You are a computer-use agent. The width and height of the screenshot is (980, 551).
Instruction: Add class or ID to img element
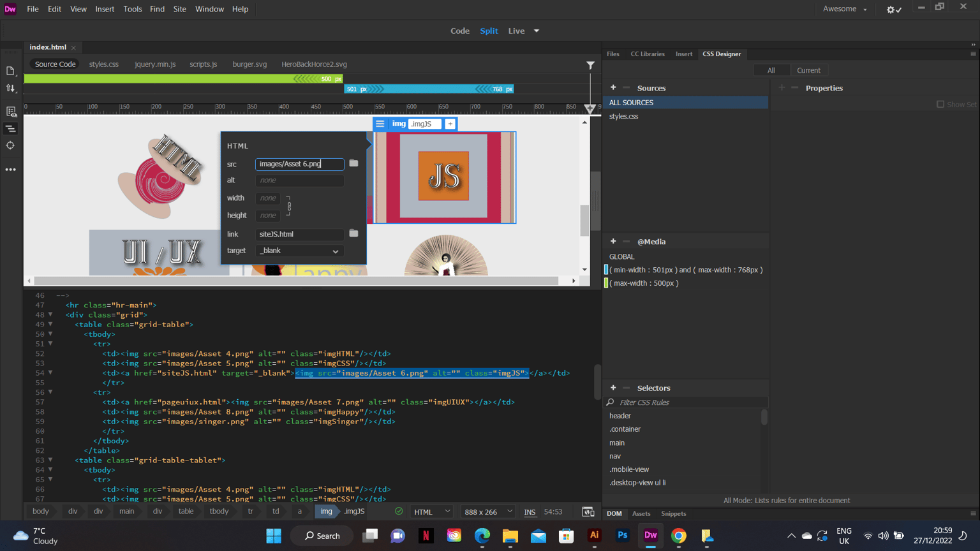click(450, 124)
